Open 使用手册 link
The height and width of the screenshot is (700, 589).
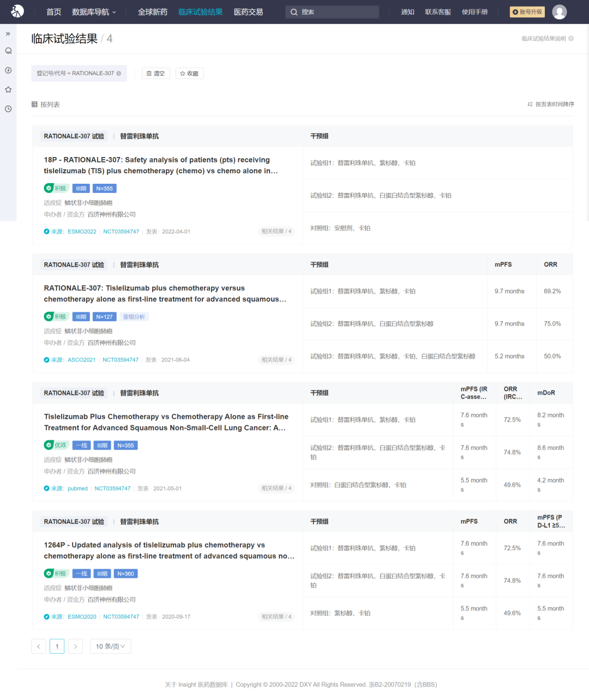474,12
